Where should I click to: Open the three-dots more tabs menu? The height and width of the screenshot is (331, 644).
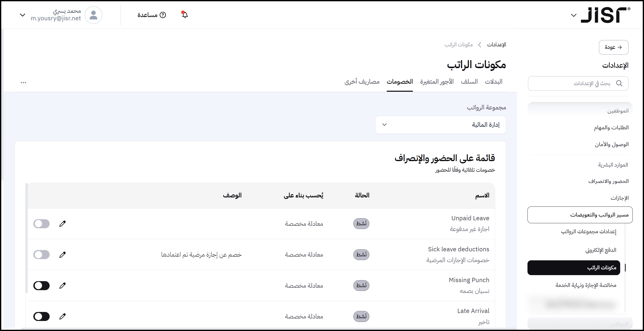[x=23, y=82]
